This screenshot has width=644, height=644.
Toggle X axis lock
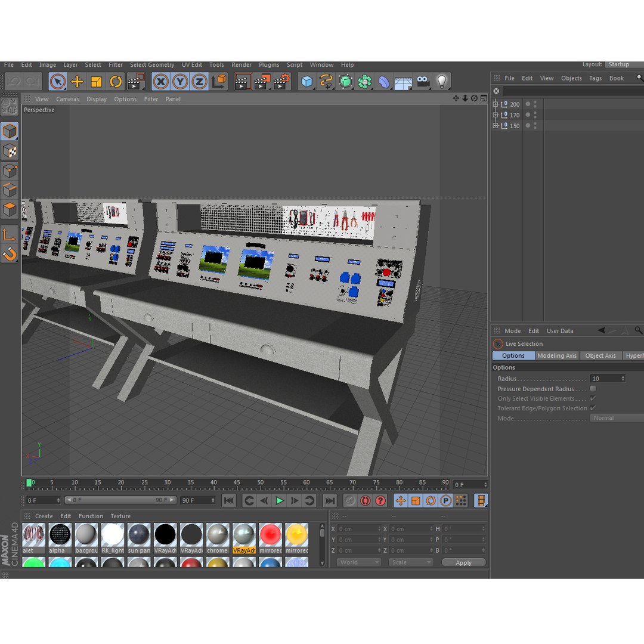click(x=160, y=81)
